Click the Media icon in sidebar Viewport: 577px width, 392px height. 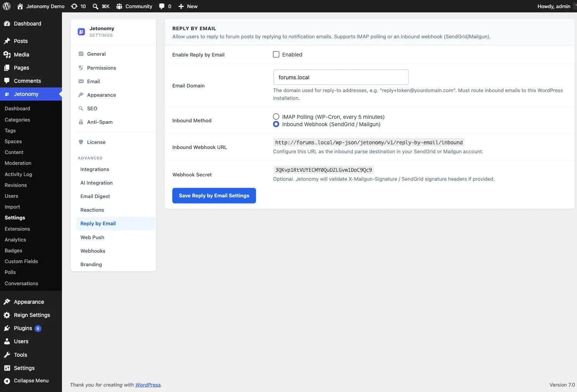pyautogui.click(x=7, y=55)
